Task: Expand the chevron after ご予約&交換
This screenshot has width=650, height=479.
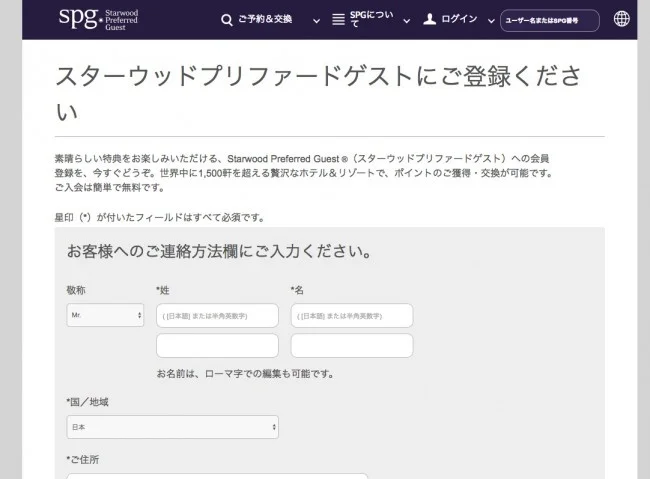Action: click(317, 20)
